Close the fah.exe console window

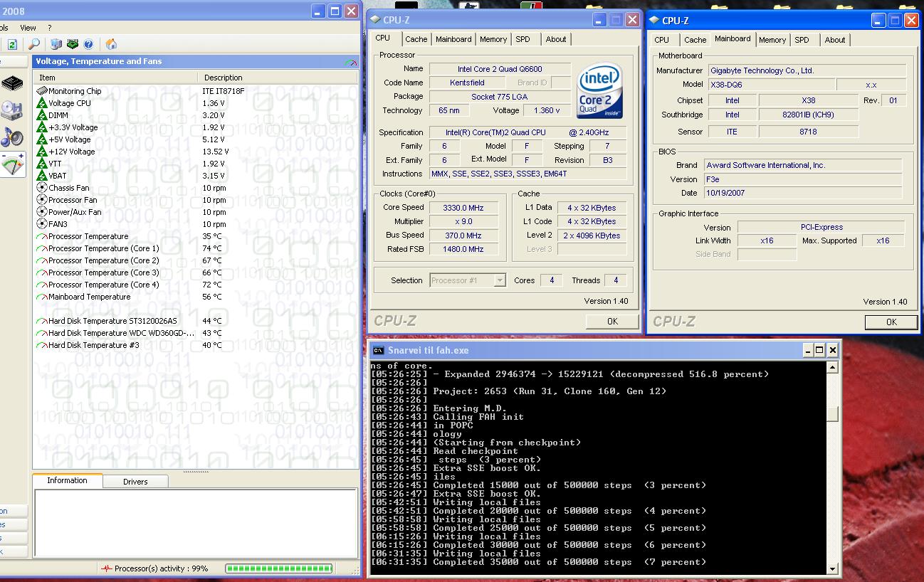pos(832,350)
